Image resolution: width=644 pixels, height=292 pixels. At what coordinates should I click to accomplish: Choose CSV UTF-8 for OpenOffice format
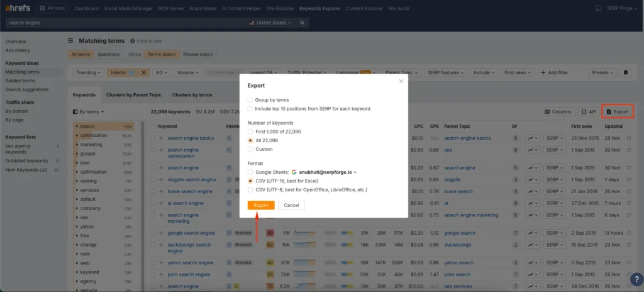[x=250, y=190]
